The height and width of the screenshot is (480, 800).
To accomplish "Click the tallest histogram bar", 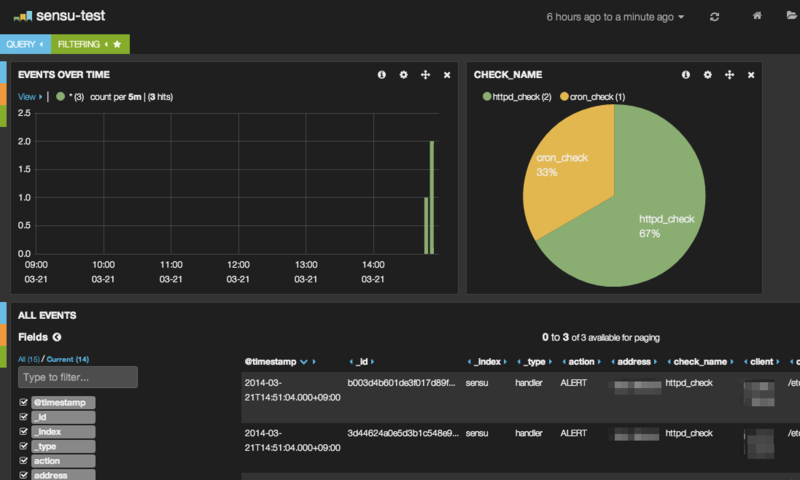I will [432, 197].
